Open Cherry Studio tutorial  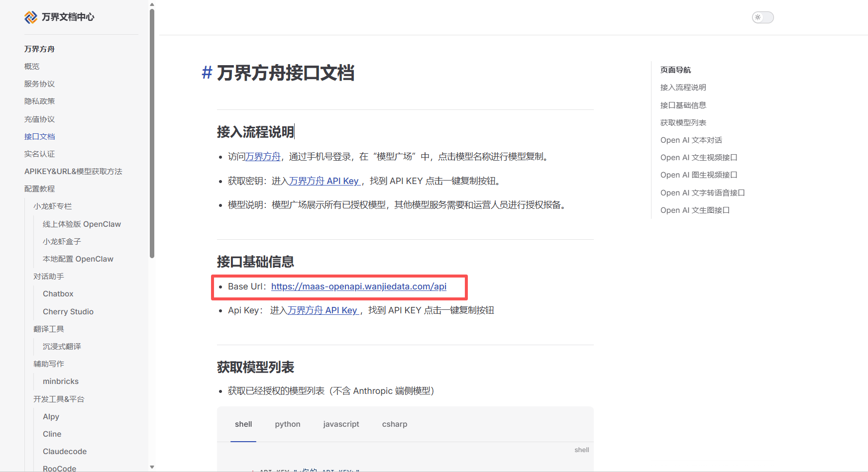pyautogui.click(x=68, y=311)
